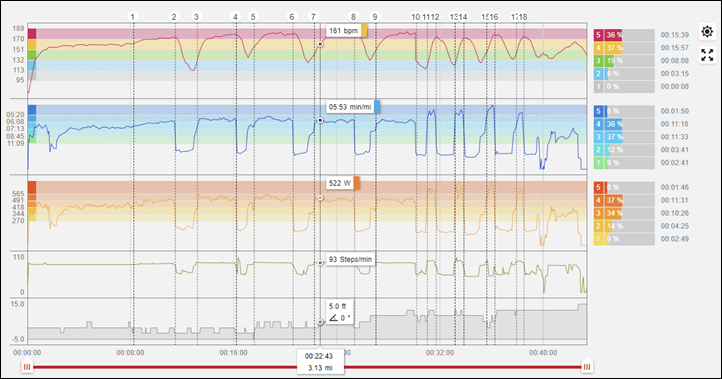
Task: Click blue pace zone 5 bar
Action: 624,111
